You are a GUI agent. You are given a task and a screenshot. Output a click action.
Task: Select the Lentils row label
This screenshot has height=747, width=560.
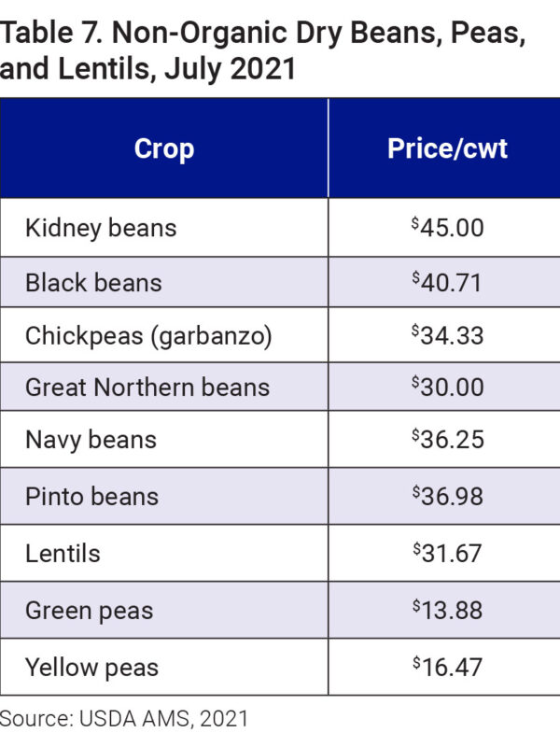[x=63, y=553]
